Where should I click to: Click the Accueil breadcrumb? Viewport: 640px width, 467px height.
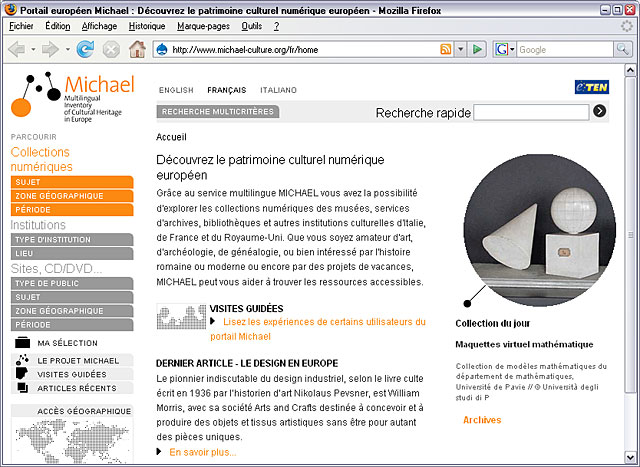(171, 137)
